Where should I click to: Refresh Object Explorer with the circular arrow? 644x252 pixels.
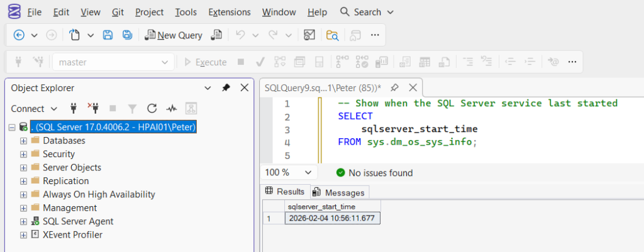pyautogui.click(x=152, y=109)
